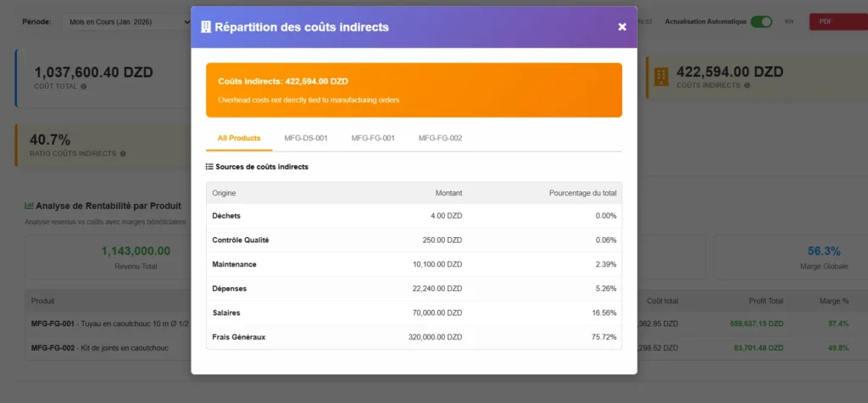Image resolution: width=868 pixels, height=403 pixels.
Task: Click the building icon in dialog title
Action: [206, 26]
